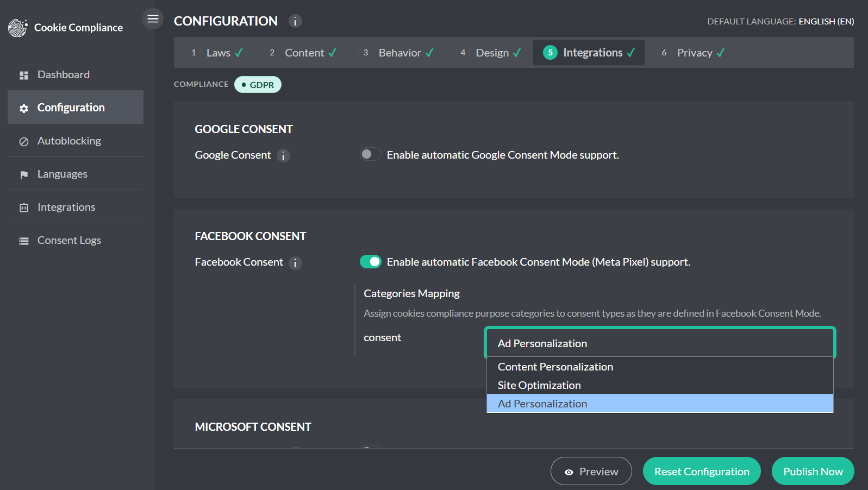Click the Configuration gear icon
This screenshot has width=868, height=490.
[24, 109]
